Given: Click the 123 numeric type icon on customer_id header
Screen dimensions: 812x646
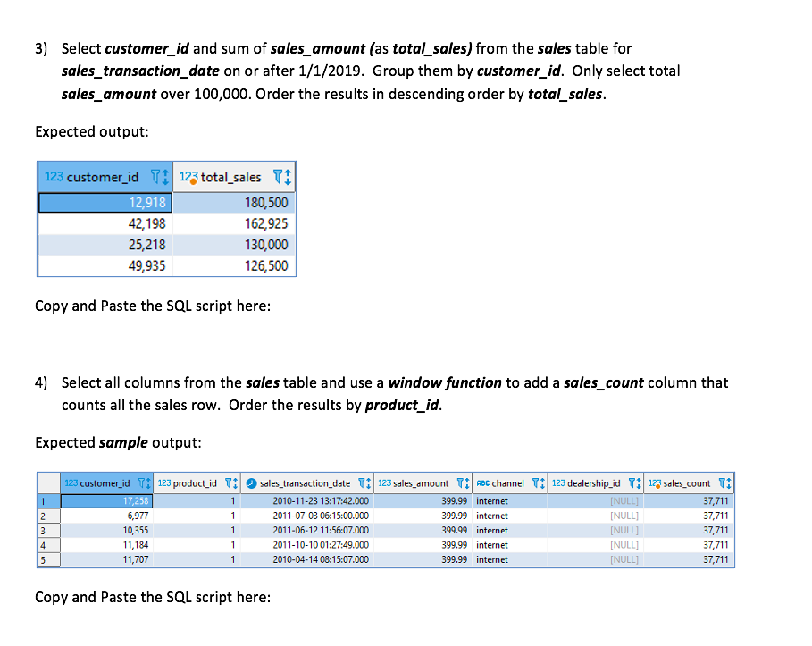Looking at the screenshot, I should click(x=54, y=176).
